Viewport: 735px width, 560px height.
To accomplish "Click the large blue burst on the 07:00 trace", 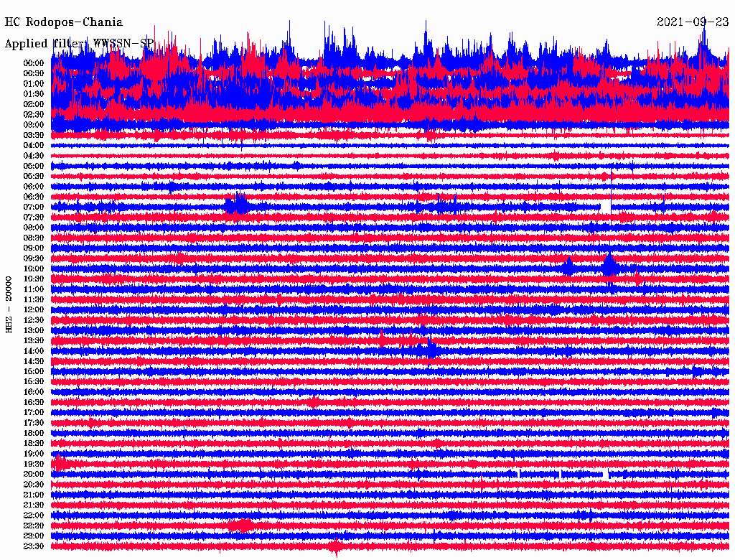I will [x=236, y=206].
